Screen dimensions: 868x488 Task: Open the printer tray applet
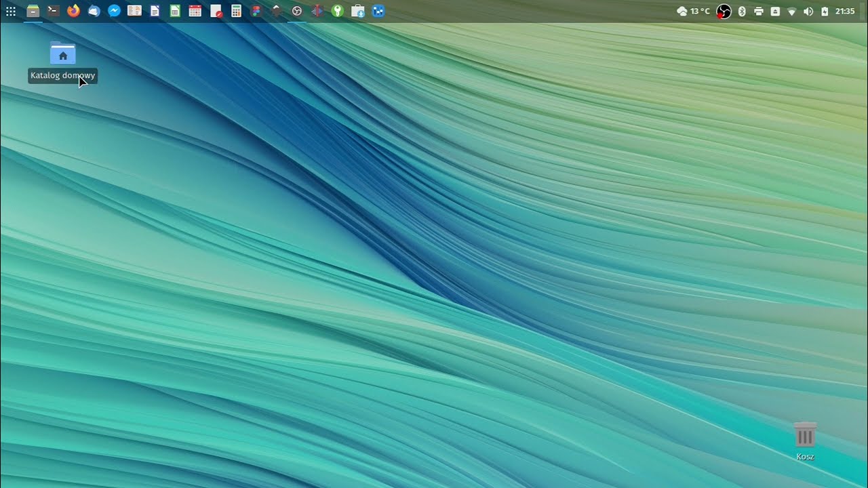759,11
